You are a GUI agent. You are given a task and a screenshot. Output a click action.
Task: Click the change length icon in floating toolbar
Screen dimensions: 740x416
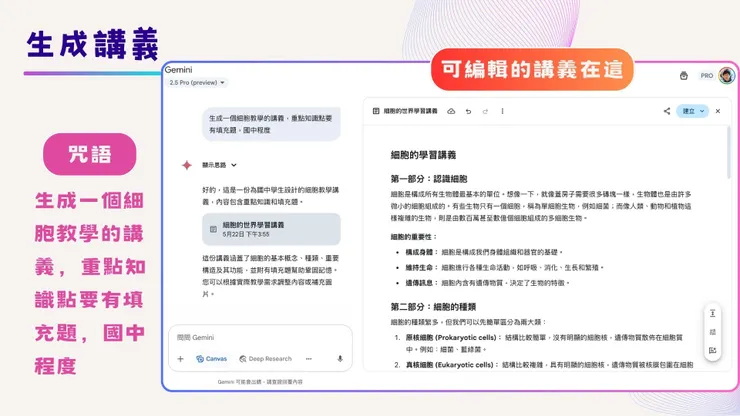pyautogui.click(x=713, y=313)
